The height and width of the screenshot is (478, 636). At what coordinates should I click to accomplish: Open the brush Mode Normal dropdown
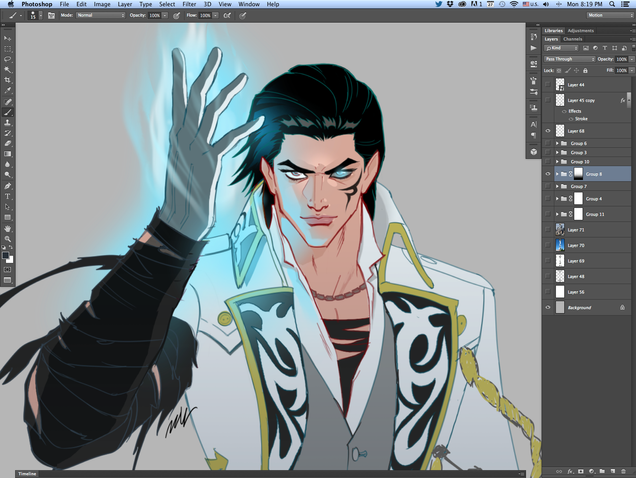[100, 15]
